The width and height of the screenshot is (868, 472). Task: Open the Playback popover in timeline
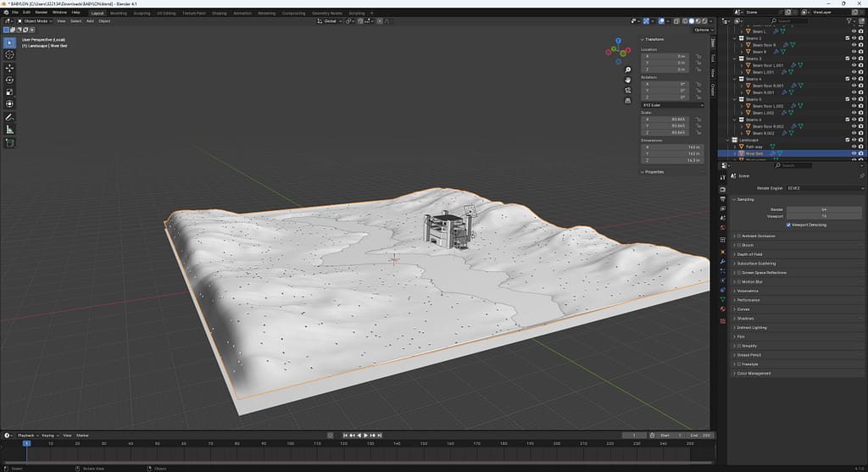pyautogui.click(x=26, y=435)
